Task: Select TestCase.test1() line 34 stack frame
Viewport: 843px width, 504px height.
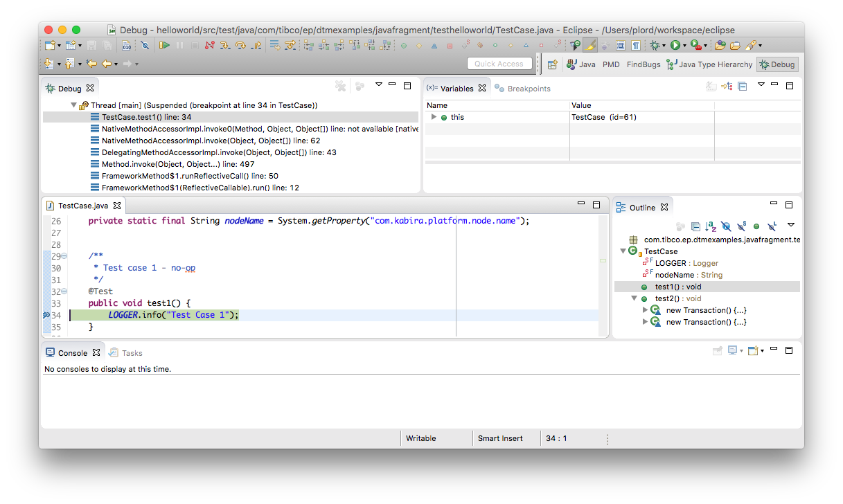Action: [231, 117]
